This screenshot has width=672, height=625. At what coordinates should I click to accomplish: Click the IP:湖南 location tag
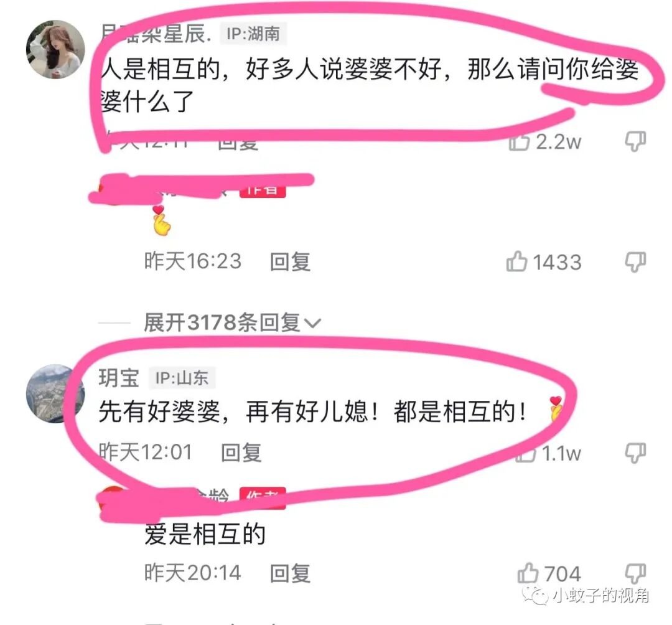pos(253,34)
